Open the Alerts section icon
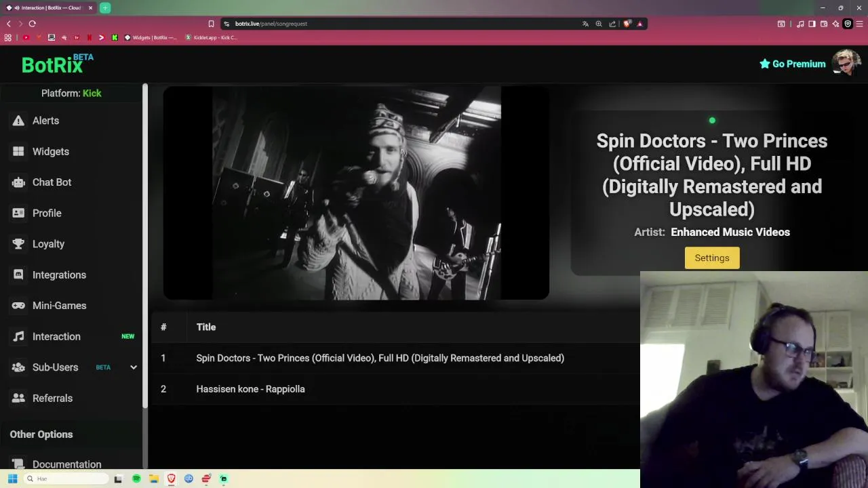This screenshot has height=488, width=868. tap(18, 121)
